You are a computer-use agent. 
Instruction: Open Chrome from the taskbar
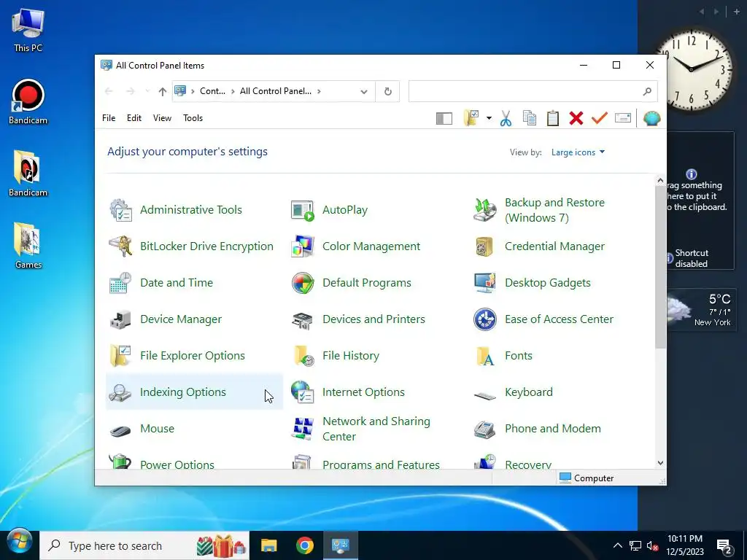[x=304, y=545]
